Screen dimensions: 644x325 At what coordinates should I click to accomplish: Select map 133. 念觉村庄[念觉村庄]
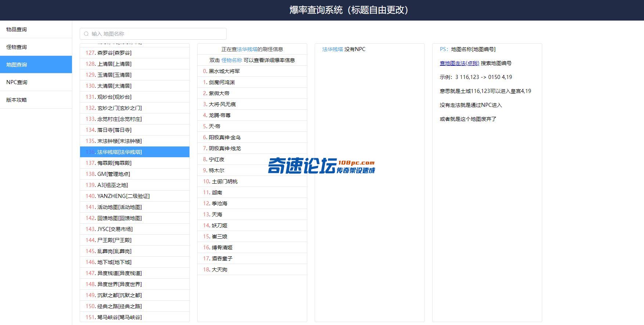click(x=135, y=119)
